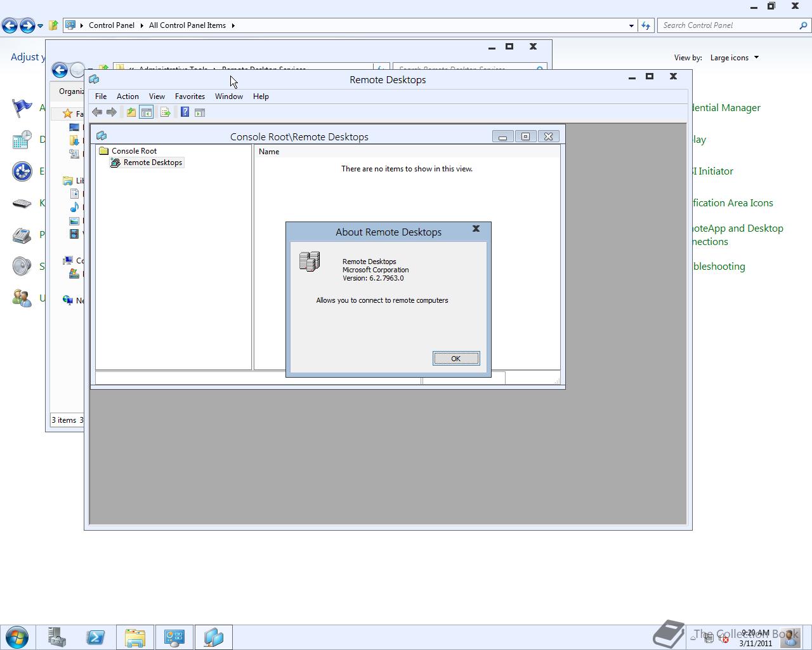Image resolution: width=812 pixels, height=650 pixels.
Task: Open Control Panel taskbar button
Action: pyautogui.click(x=174, y=637)
